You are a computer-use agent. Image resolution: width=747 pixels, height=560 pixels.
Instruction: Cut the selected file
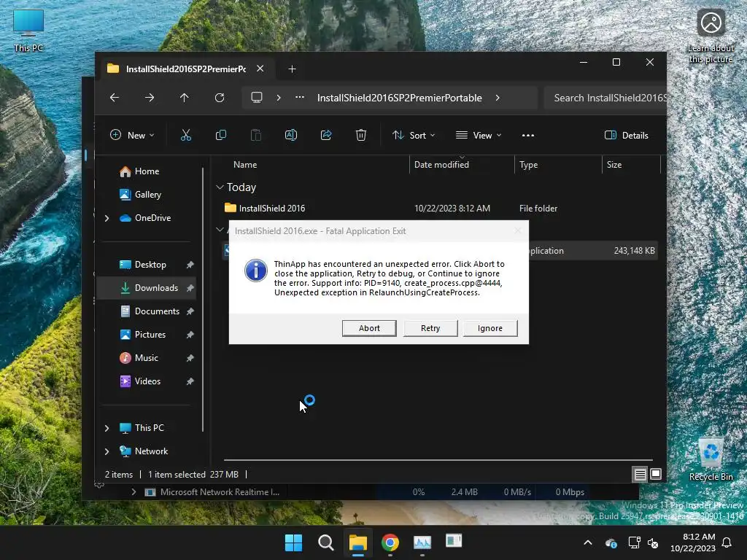[186, 135]
